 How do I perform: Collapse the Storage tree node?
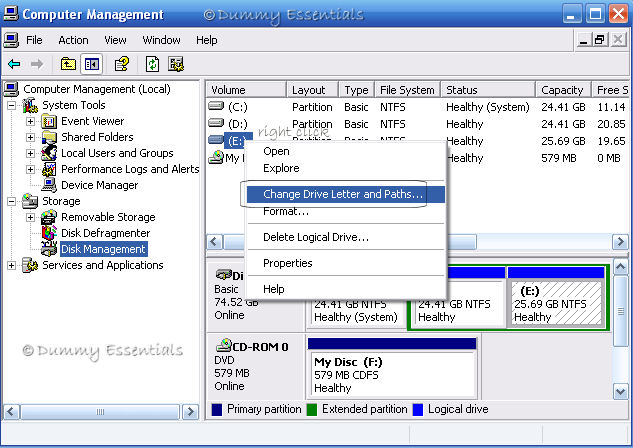pyautogui.click(x=12, y=201)
